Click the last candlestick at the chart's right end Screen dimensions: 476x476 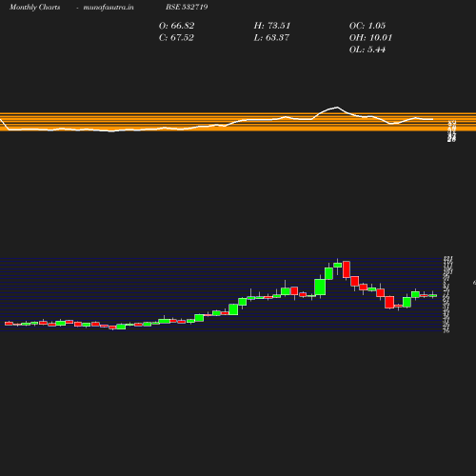pos(433,295)
